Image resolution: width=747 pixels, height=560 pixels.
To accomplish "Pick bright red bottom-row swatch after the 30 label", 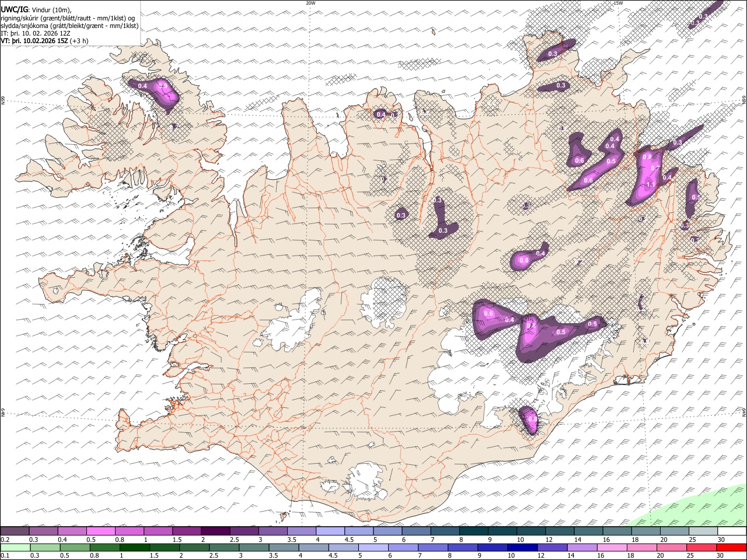I will click(x=731, y=547).
